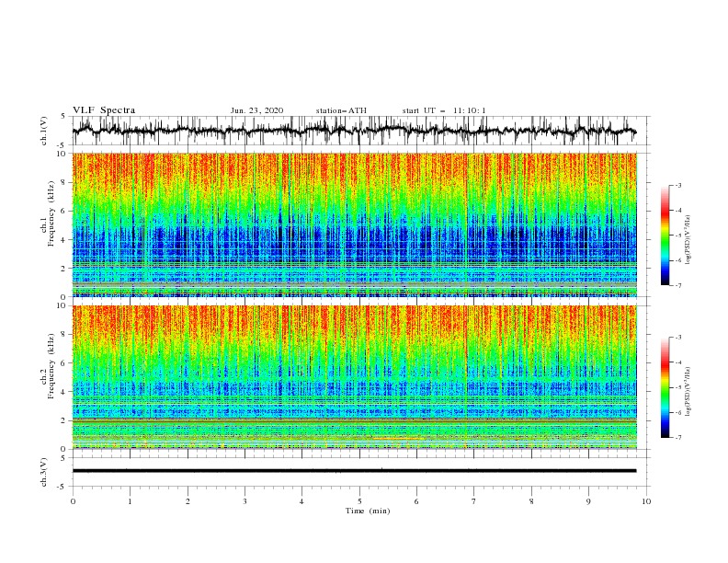Click the 'station=ATH' label
Viewport: 728px width, 563px height.
(x=341, y=110)
